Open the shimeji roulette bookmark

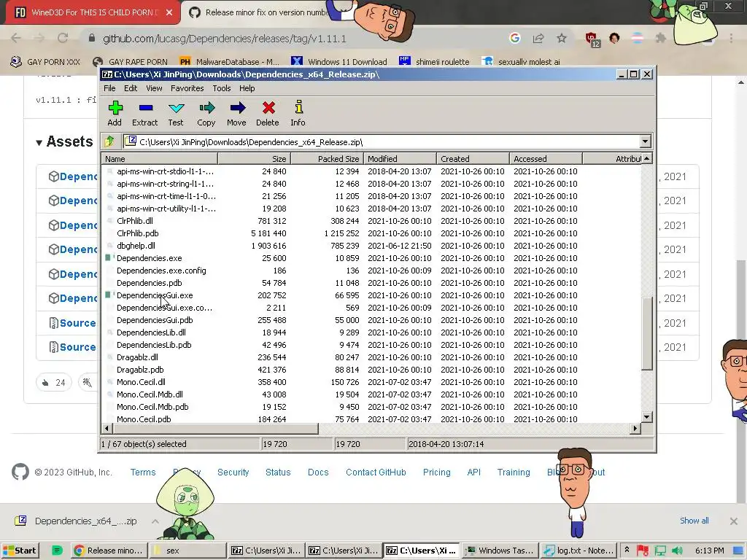435,62
